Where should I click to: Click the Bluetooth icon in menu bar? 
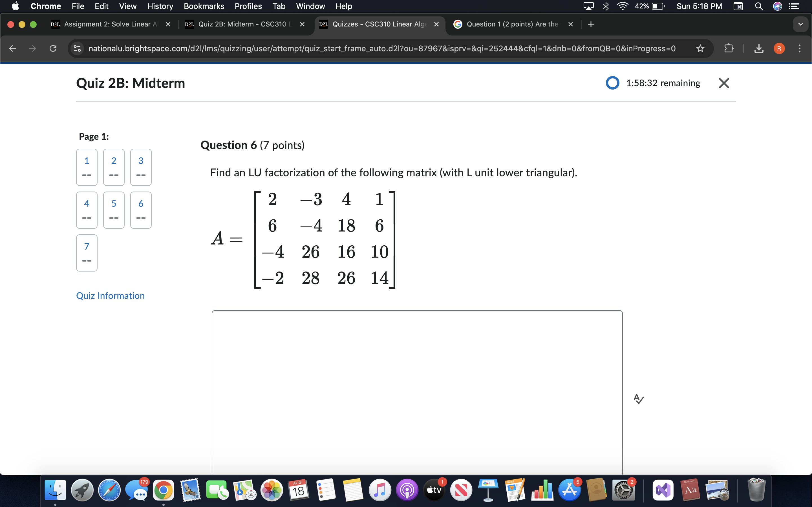pyautogui.click(x=606, y=6)
